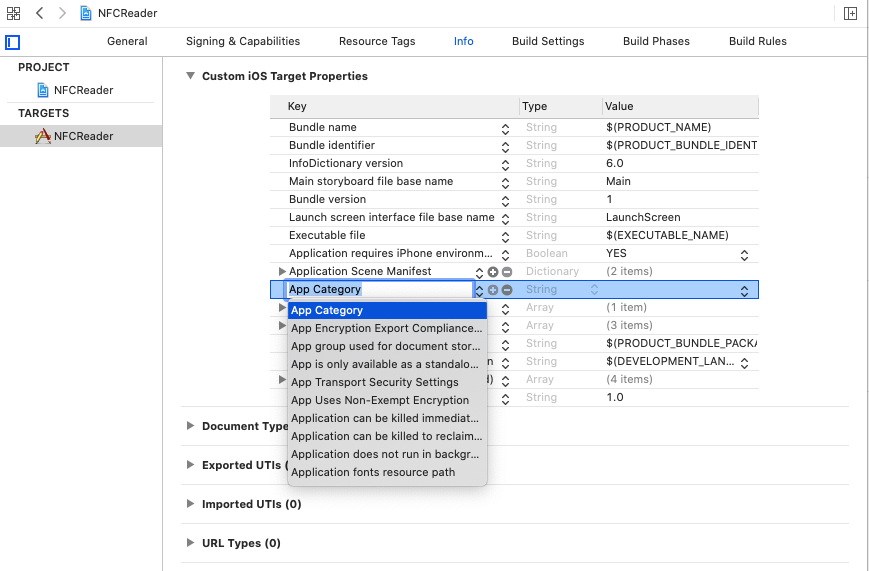Choose App Transport Security Settings from list

[x=375, y=382]
